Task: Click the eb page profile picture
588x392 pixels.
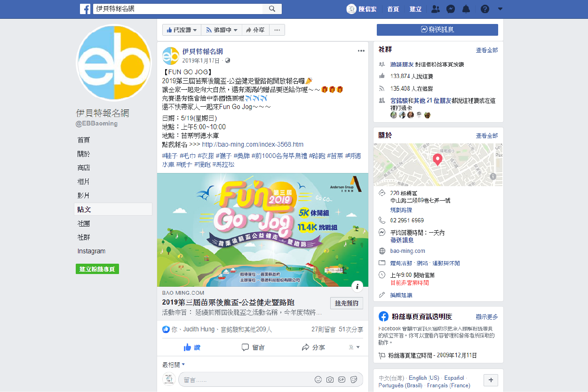Action: [x=114, y=63]
